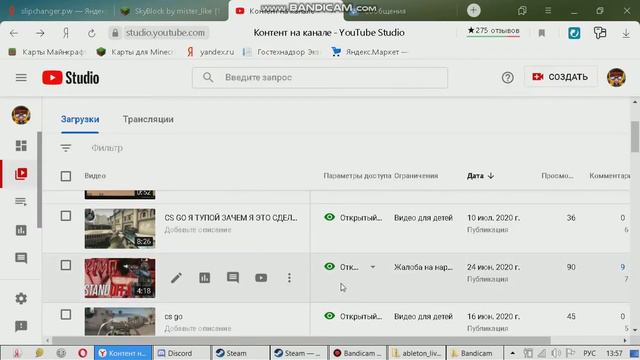The image size is (640, 360).
Task: Open cs go video thumbnail
Action: (x=120, y=321)
